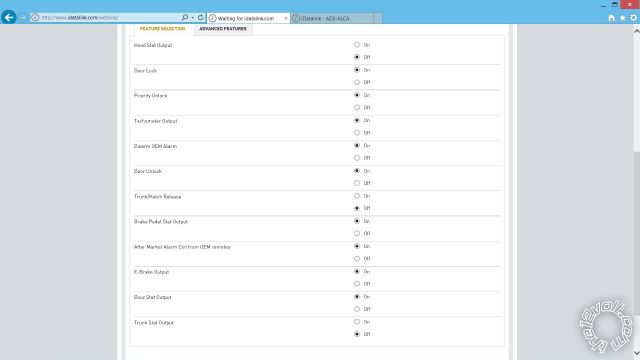
Task: Switch to the FEATURE SELECTION tab
Action: click(162, 29)
